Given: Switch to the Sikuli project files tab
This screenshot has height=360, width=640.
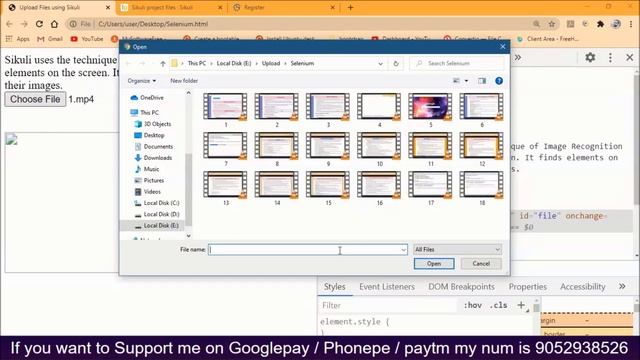Looking at the screenshot, I should coord(171,7).
